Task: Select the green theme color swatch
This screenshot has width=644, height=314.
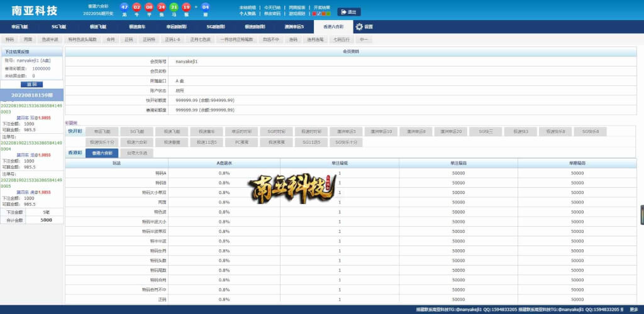Action: pos(328,14)
